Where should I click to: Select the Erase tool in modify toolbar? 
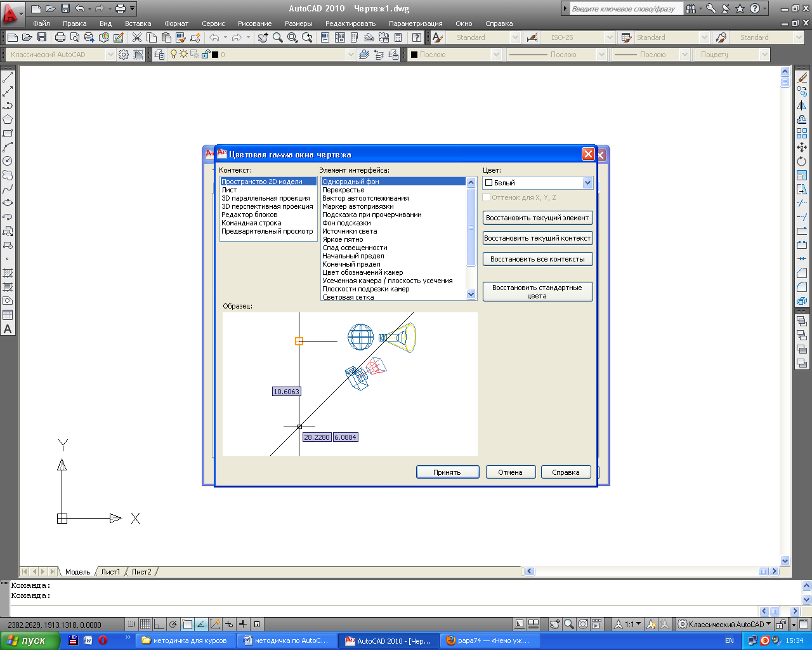[802, 77]
